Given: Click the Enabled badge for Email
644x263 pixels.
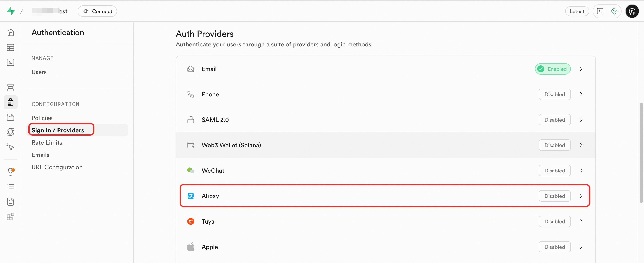Looking at the screenshot, I should coord(553,69).
